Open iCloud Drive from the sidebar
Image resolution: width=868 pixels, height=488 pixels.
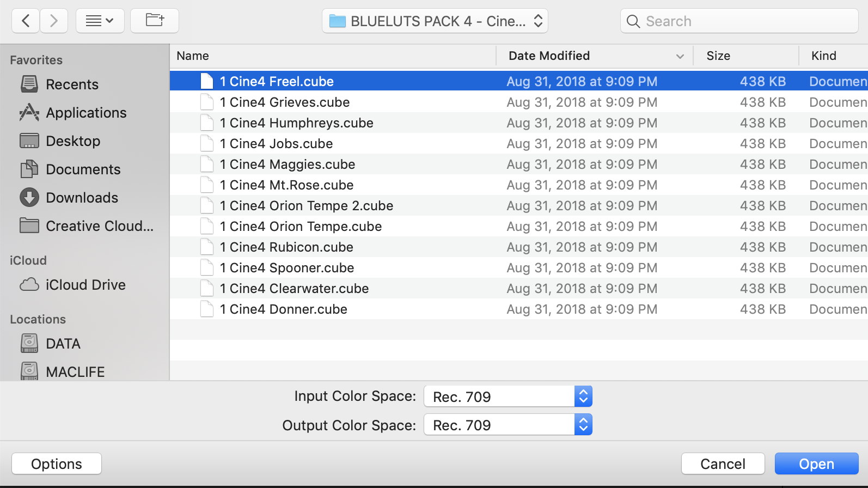click(85, 284)
